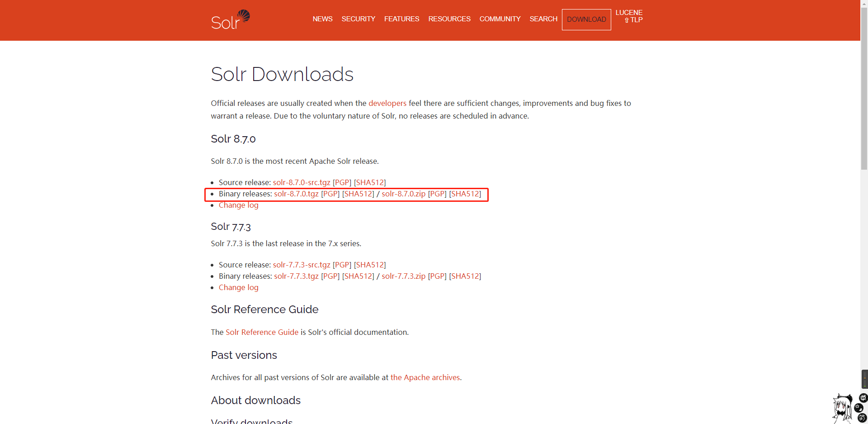
Task: Follow the developers link
Action: 387,103
